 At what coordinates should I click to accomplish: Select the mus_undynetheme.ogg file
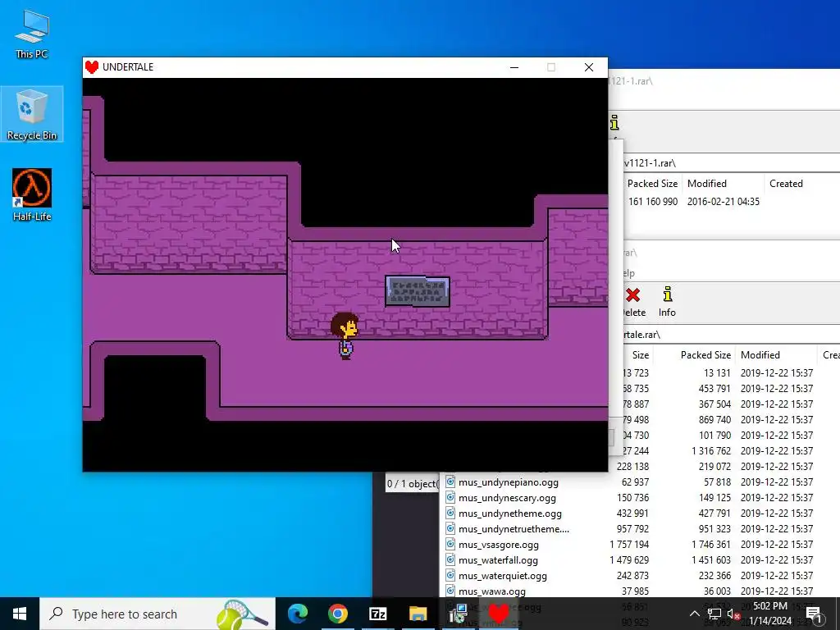510,514
